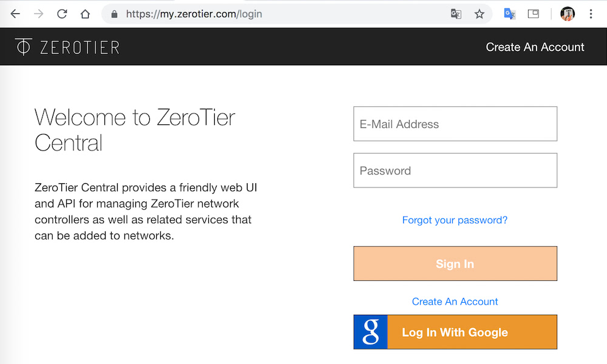The width and height of the screenshot is (607, 364).
Task: Click the ZeroTier logo in the header
Action: coord(67,47)
